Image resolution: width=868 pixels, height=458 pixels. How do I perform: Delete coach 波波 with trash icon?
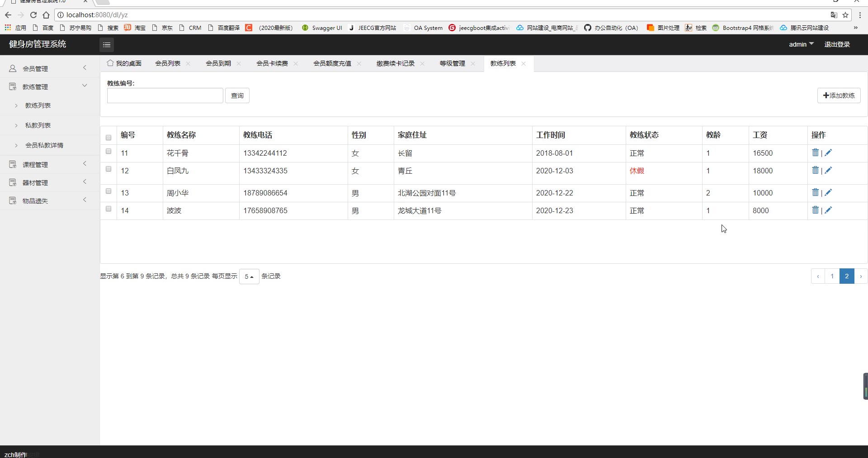[x=815, y=210]
